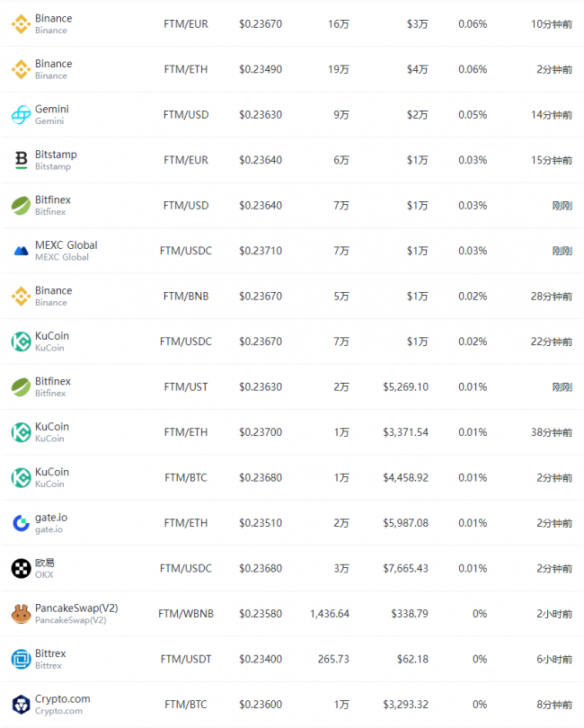Viewport: 584px width, 728px height.
Task: Click the Bitstamp exchange logo
Action: click(x=21, y=160)
